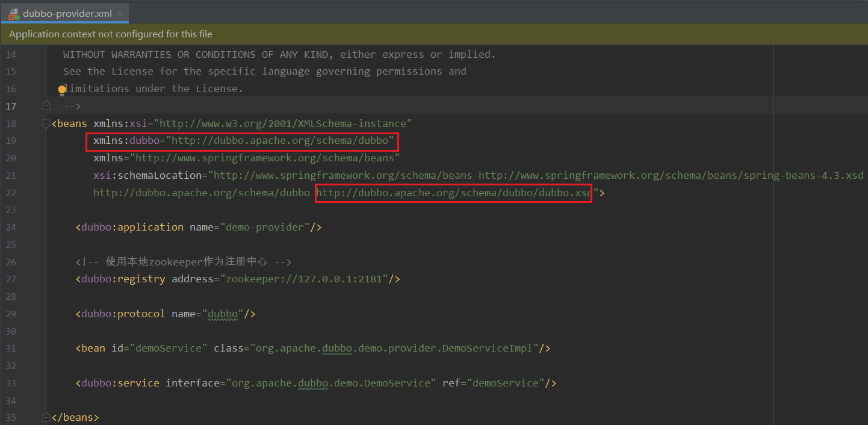Click the dubbo:service tag
The width and height of the screenshot is (868, 425).
pos(120,383)
